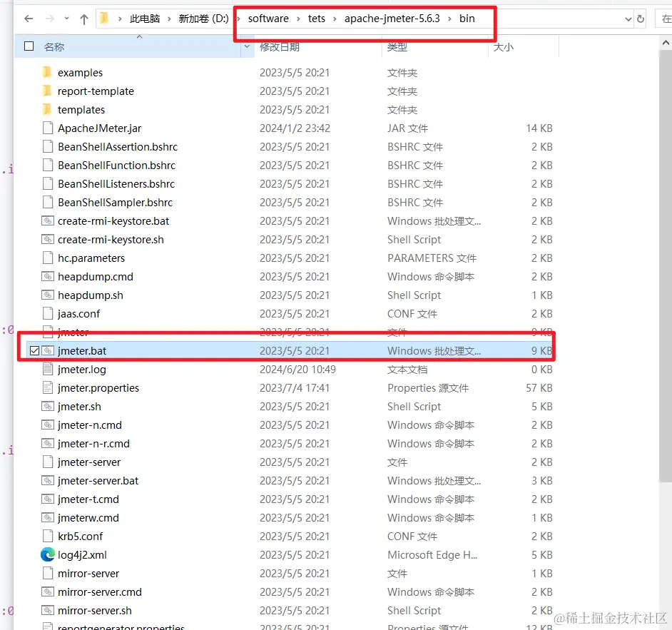Select file named mirror-server
The width and height of the screenshot is (672, 630).
coord(88,574)
